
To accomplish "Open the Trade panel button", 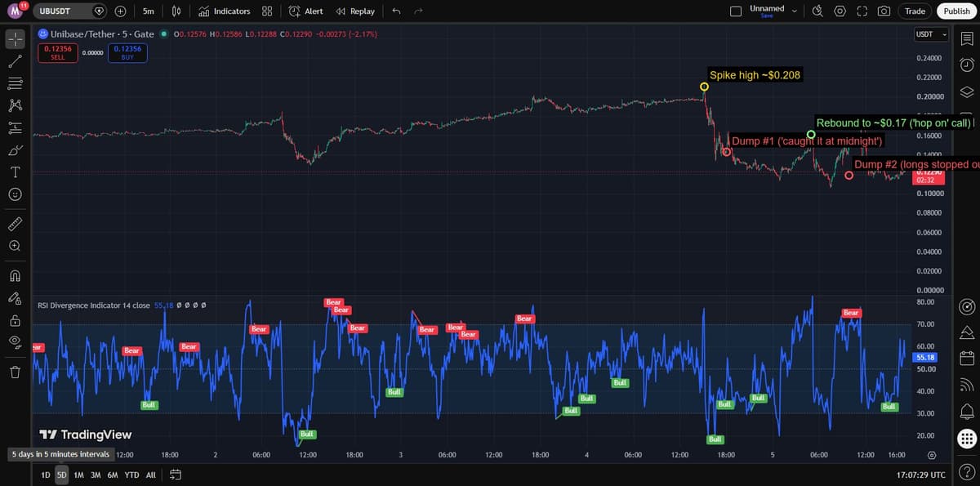I will click(915, 11).
